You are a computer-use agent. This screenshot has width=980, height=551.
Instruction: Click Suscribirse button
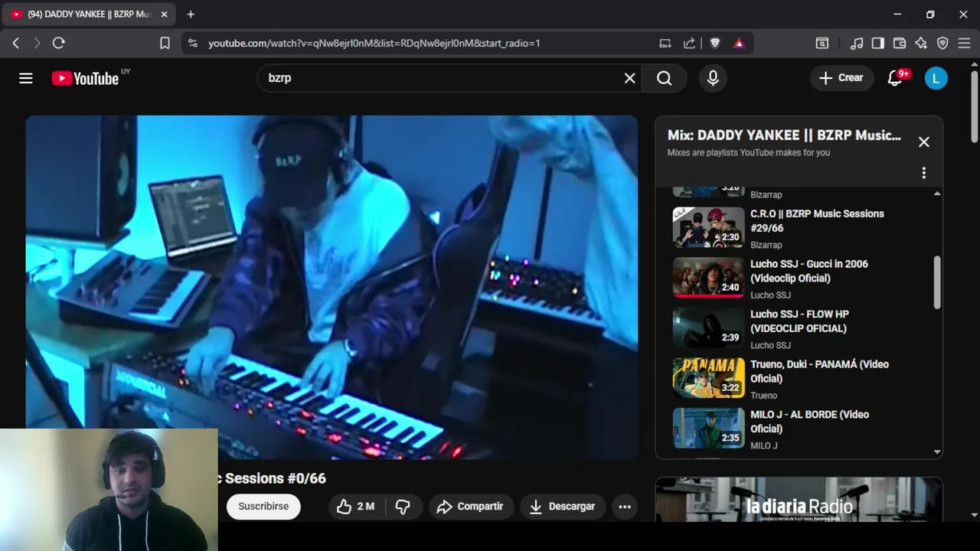263,507
